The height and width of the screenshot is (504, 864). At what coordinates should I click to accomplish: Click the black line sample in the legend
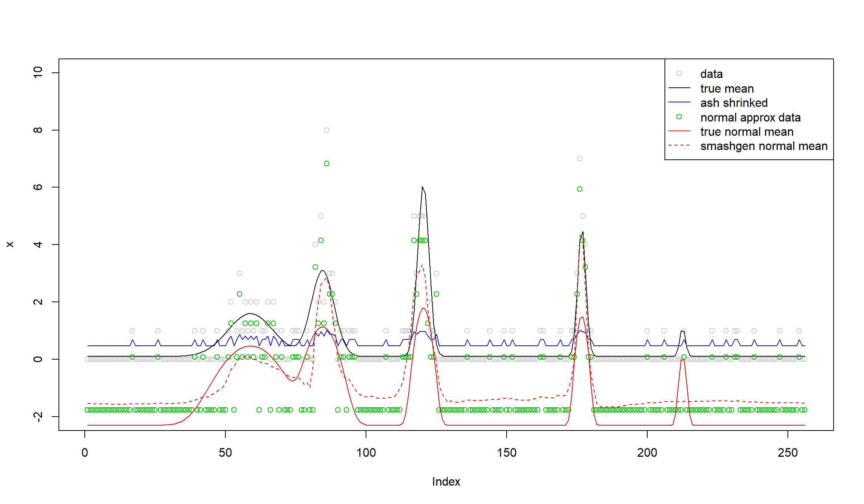679,88
